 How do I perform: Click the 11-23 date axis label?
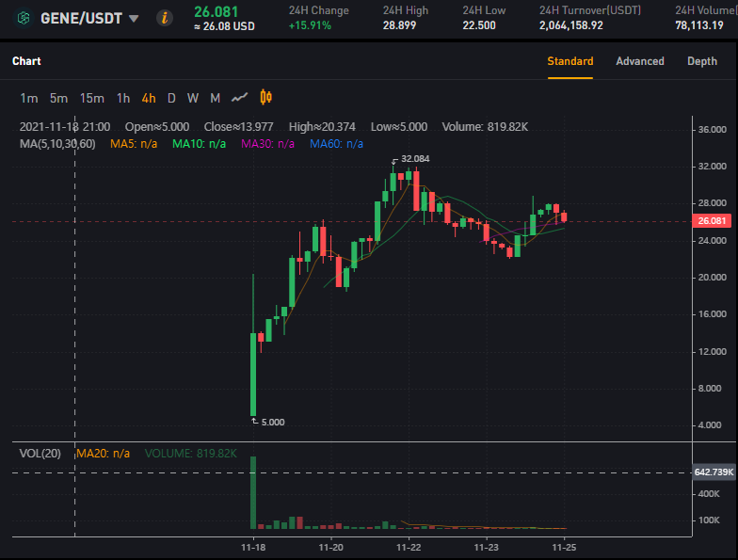[x=486, y=548]
